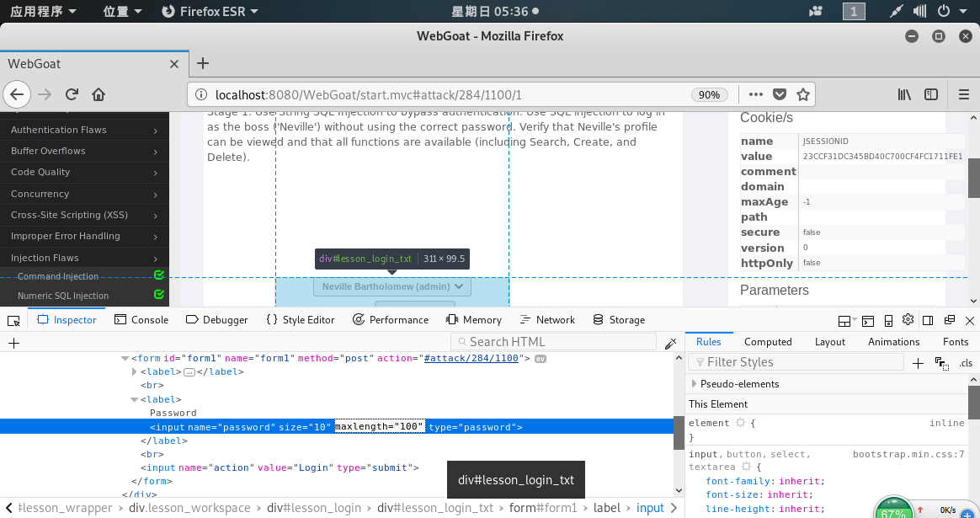Show the Firefox sidebars

(x=931, y=94)
